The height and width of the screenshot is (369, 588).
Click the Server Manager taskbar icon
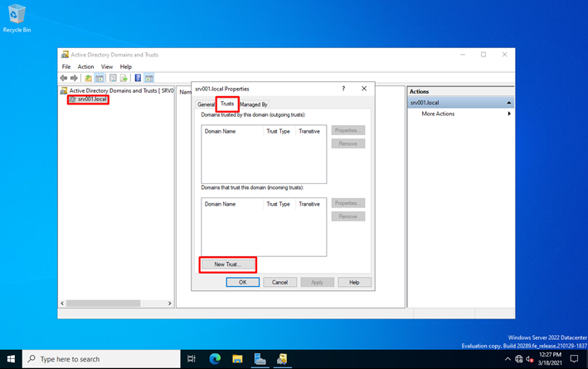click(260, 359)
